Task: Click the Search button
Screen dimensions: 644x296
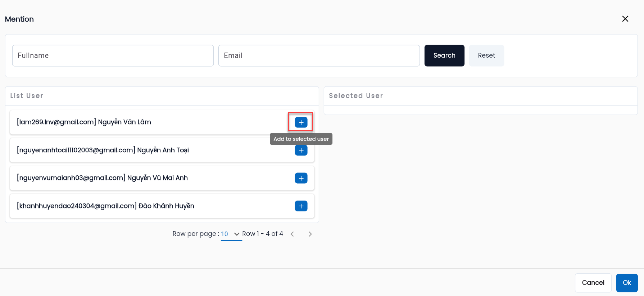Action: (x=444, y=55)
